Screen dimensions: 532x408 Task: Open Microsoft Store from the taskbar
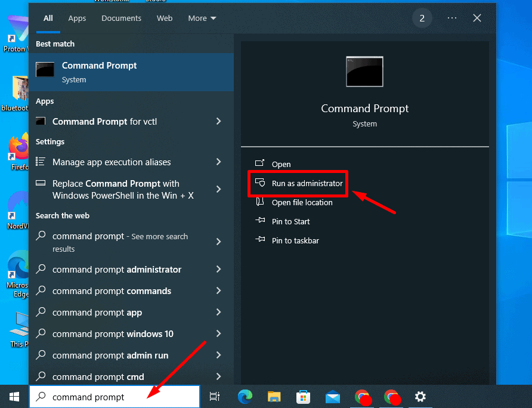click(x=304, y=397)
